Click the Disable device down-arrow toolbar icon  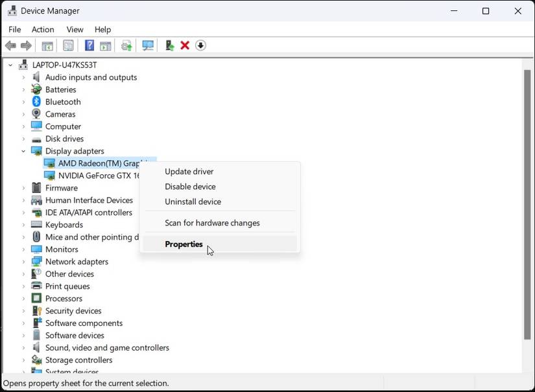point(201,45)
